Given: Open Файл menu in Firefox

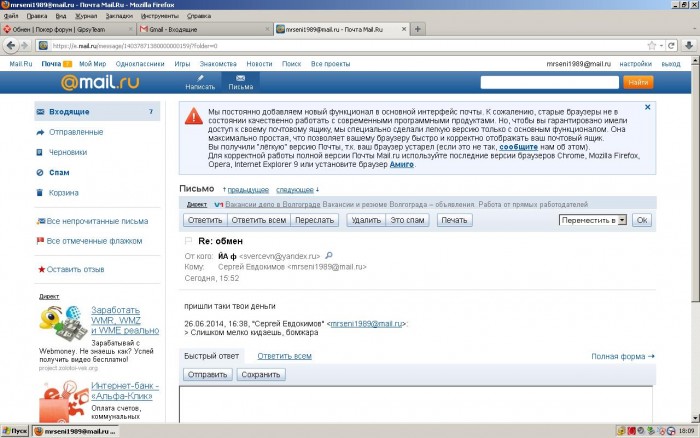Looking at the screenshot, I should point(11,16).
